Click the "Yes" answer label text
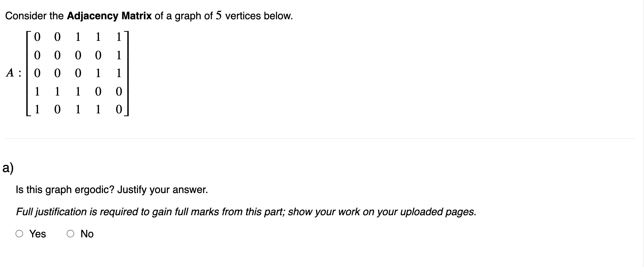644x267 pixels. (38, 234)
